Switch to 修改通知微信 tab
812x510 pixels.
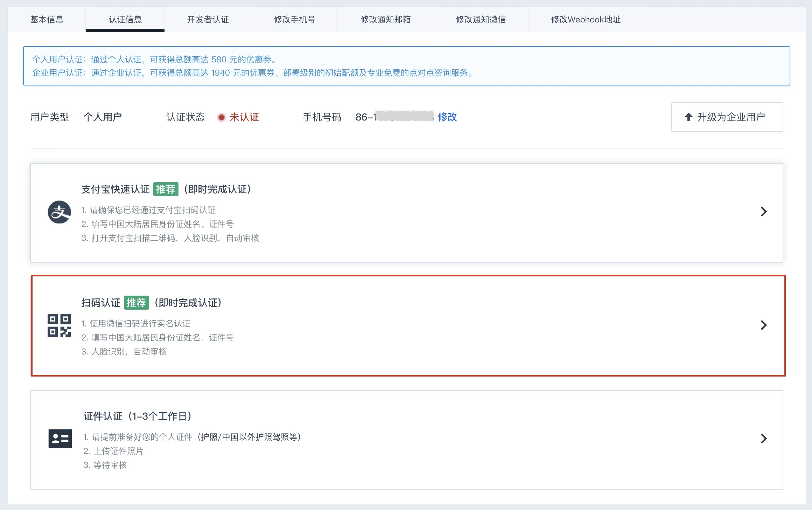[481, 20]
